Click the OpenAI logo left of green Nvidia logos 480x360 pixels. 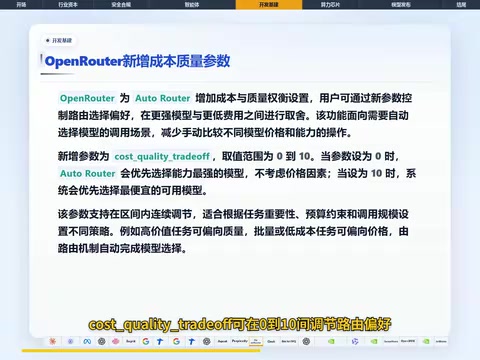[306, 341]
